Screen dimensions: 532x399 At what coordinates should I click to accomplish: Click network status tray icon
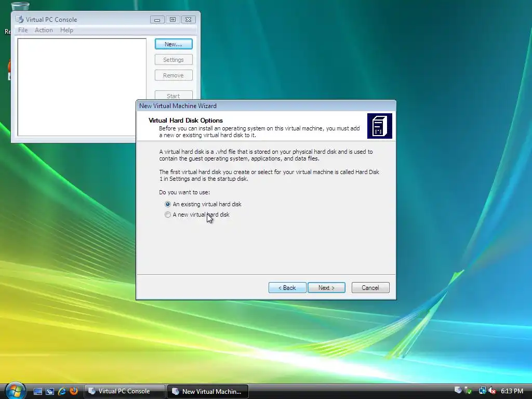[482, 391]
